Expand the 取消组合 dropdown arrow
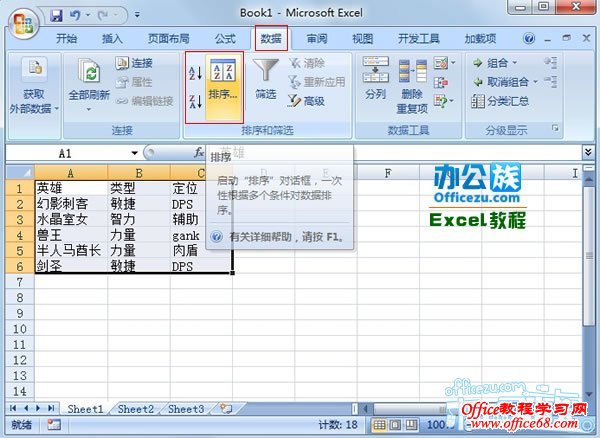The width and height of the screenshot is (600, 438). pyautogui.click(x=535, y=82)
